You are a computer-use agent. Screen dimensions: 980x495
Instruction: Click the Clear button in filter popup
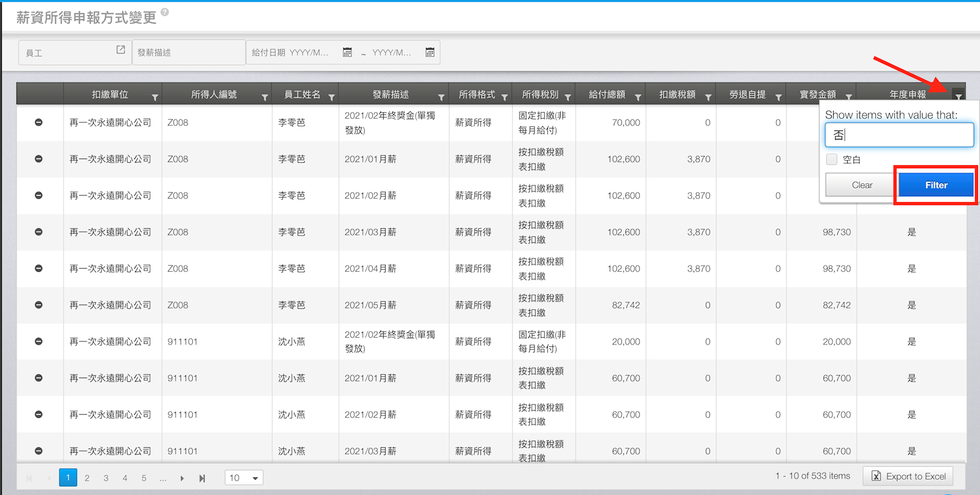click(861, 185)
